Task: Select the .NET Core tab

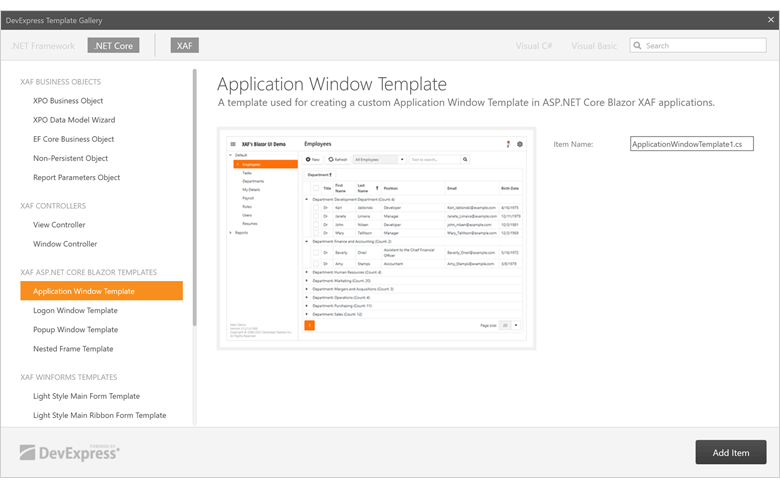Action: coord(113,46)
